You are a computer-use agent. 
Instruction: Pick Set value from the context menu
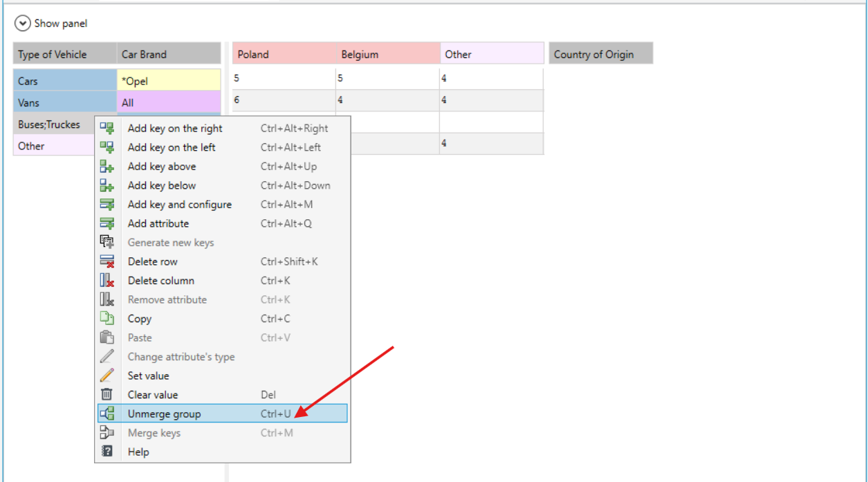[222, 376]
